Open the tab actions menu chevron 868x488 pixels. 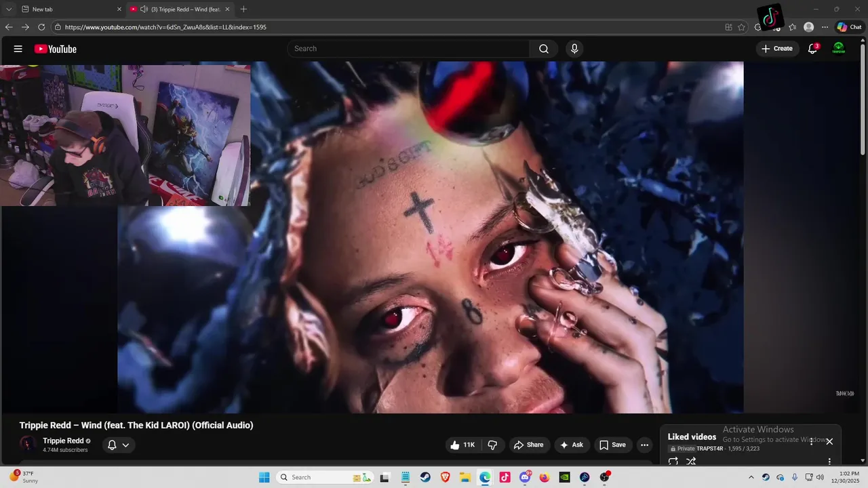(x=9, y=9)
